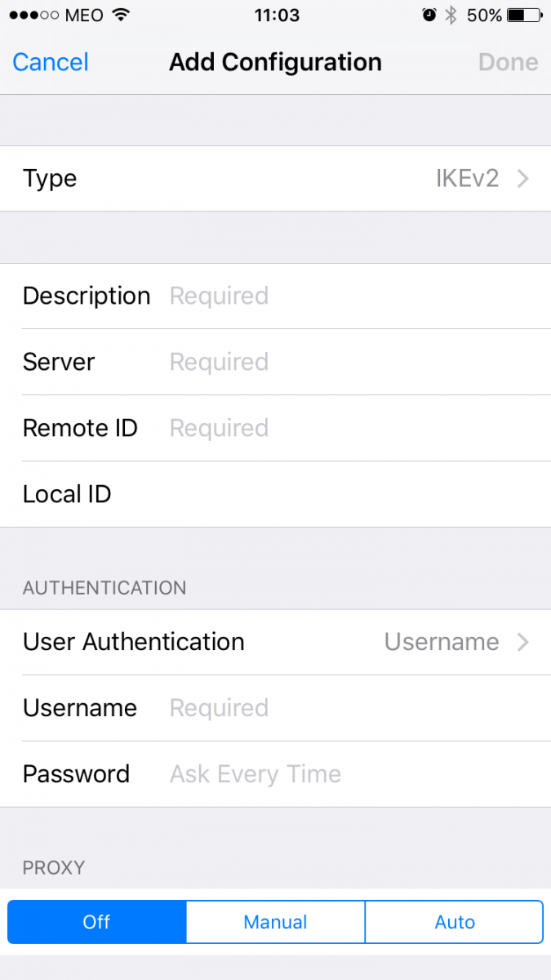551x980 pixels.
Task: Cancel adding the configuration
Action: 51,62
